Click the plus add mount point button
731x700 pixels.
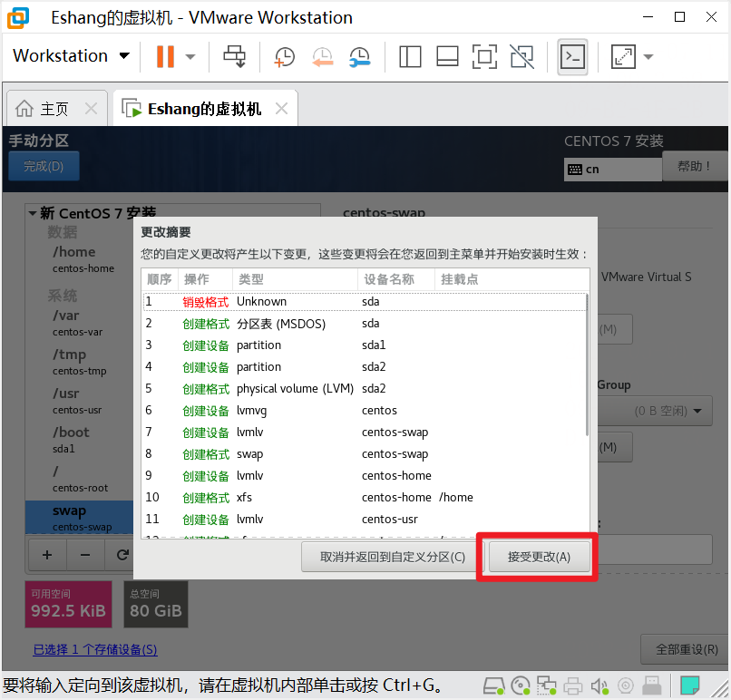click(x=47, y=555)
